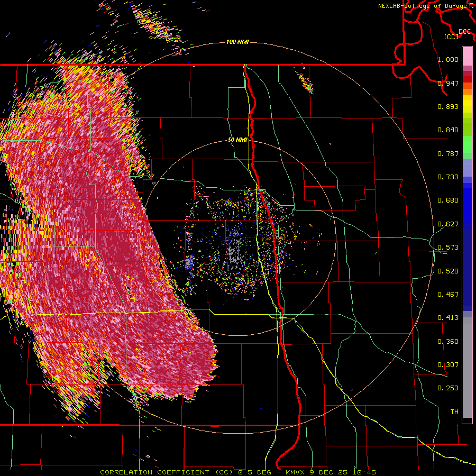Viewport: 476px width, 476px height.
Task: Click the 50 NMI range ring label
Action: pyautogui.click(x=237, y=140)
